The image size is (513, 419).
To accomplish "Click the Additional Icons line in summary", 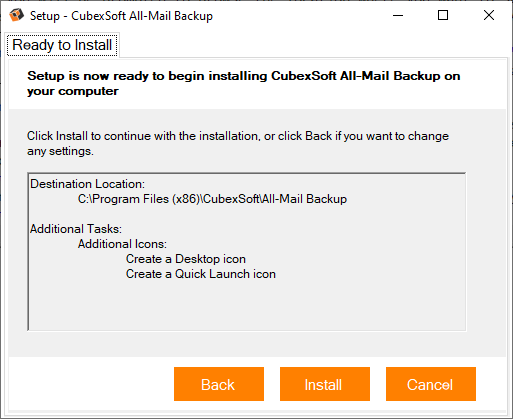I will tap(122, 244).
